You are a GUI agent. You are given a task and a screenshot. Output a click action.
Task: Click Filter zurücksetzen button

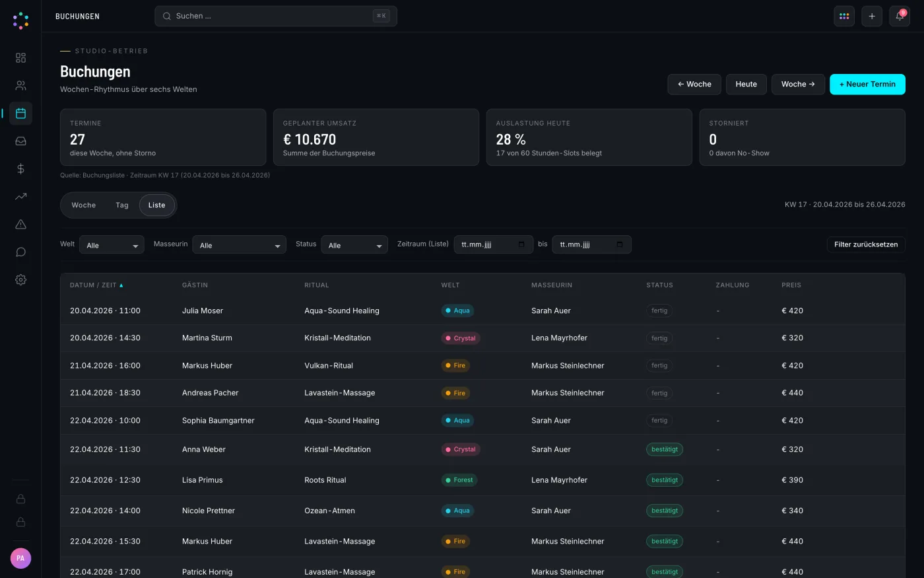tap(866, 244)
